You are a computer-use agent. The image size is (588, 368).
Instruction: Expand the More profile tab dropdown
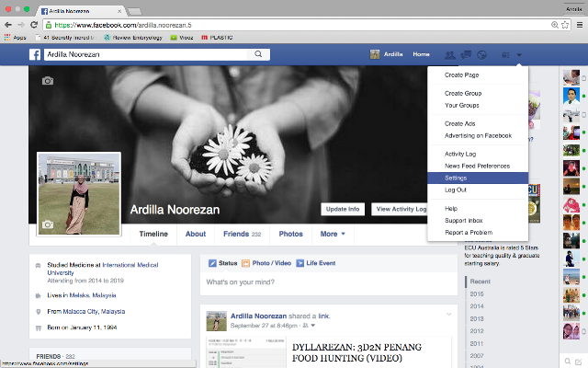333,234
